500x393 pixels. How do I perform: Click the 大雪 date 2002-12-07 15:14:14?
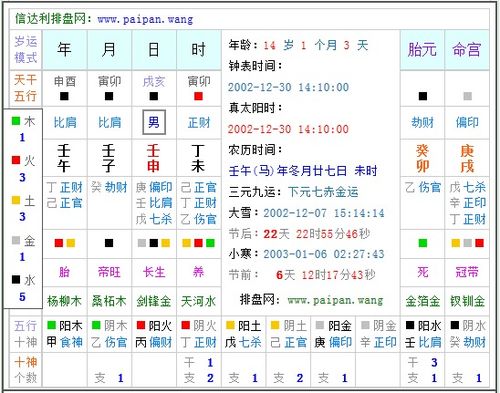324,213
